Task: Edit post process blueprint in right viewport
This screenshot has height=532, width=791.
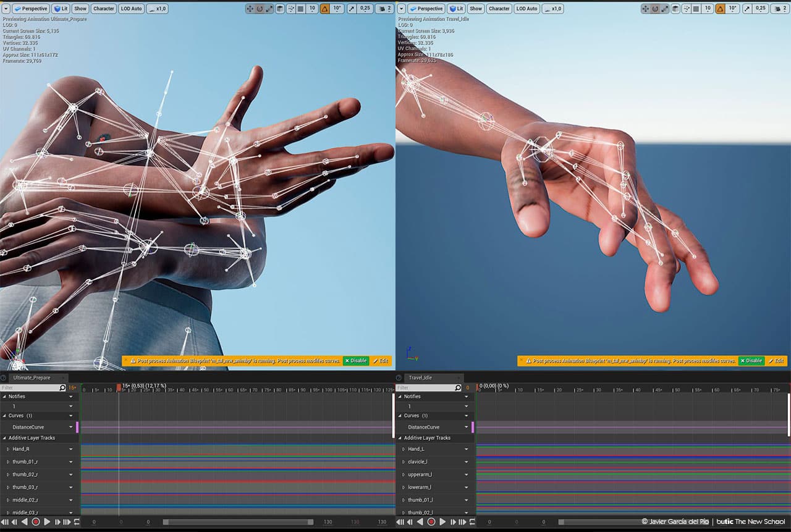Action: pyautogui.click(x=776, y=361)
